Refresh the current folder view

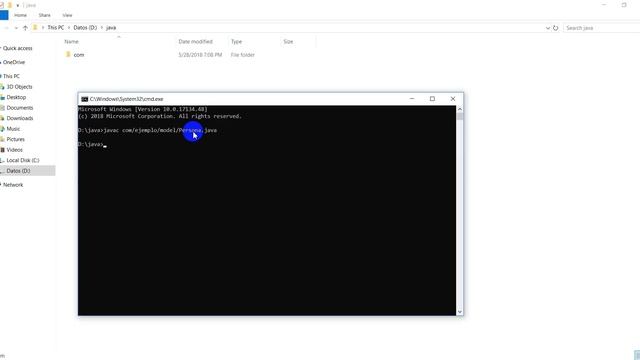556,28
